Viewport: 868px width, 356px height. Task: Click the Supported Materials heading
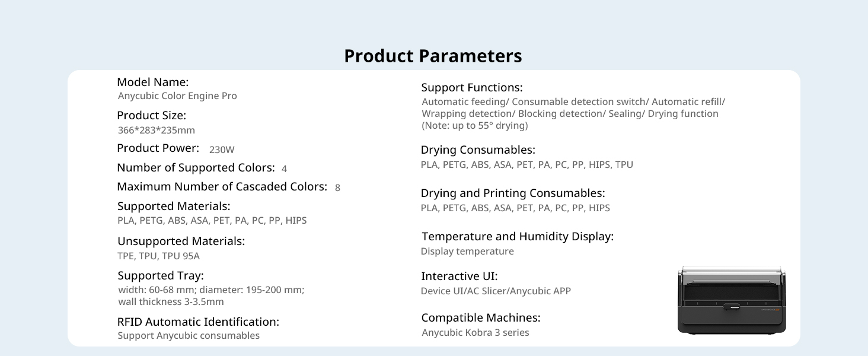pos(174,206)
